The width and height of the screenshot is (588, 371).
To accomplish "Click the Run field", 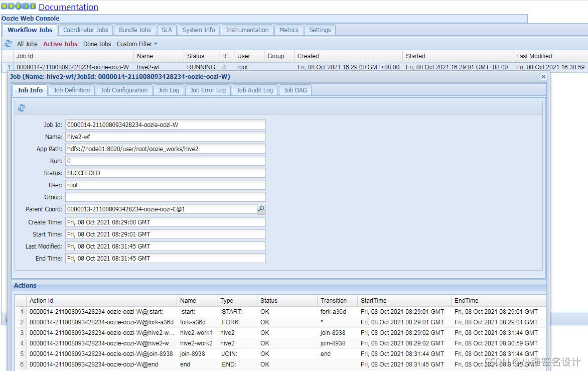I will pos(166,161).
